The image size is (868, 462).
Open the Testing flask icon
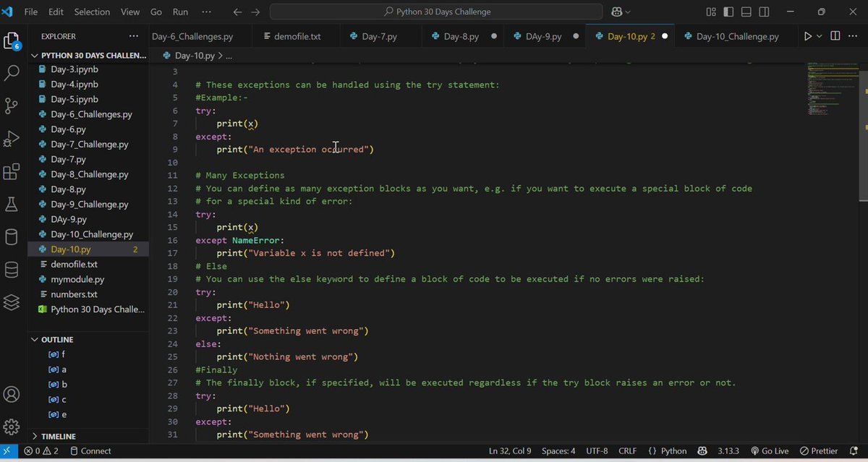click(12, 205)
